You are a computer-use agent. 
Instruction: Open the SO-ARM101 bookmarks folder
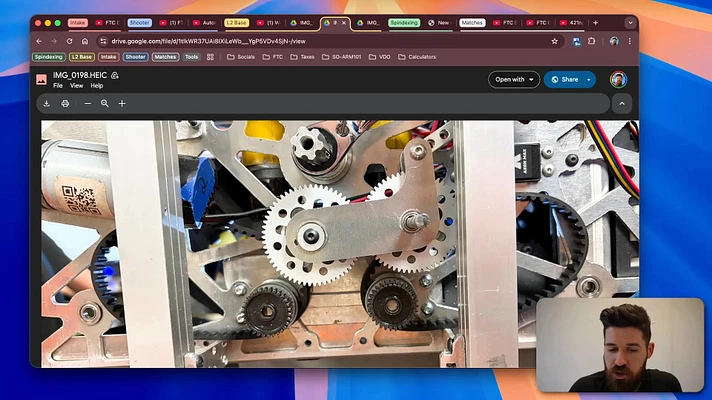pyautogui.click(x=342, y=57)
